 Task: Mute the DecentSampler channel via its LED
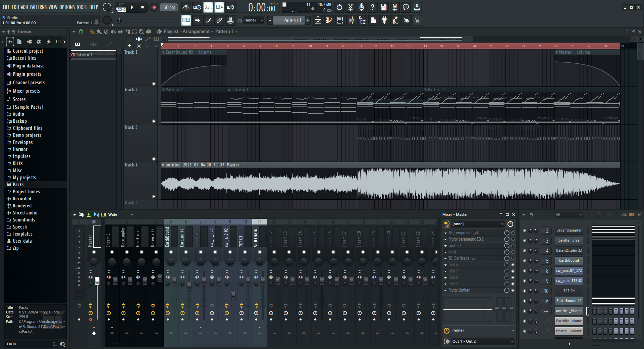coord(525,231)
